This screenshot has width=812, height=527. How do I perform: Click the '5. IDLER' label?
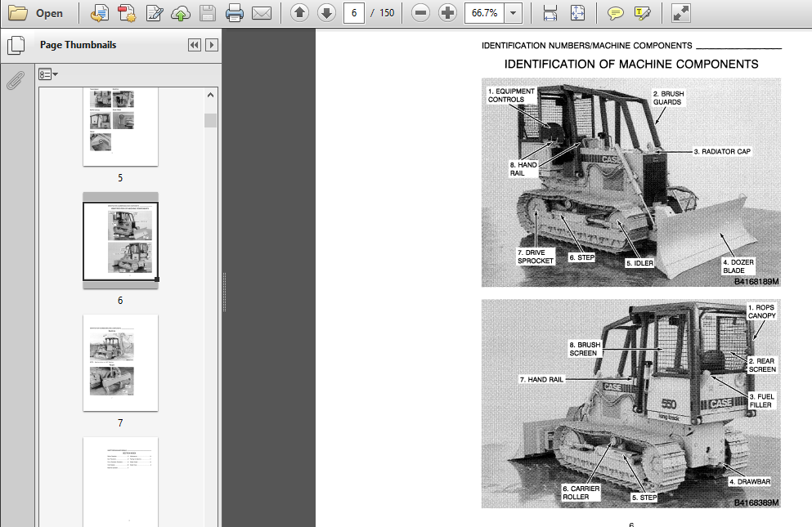coord(639,263)
